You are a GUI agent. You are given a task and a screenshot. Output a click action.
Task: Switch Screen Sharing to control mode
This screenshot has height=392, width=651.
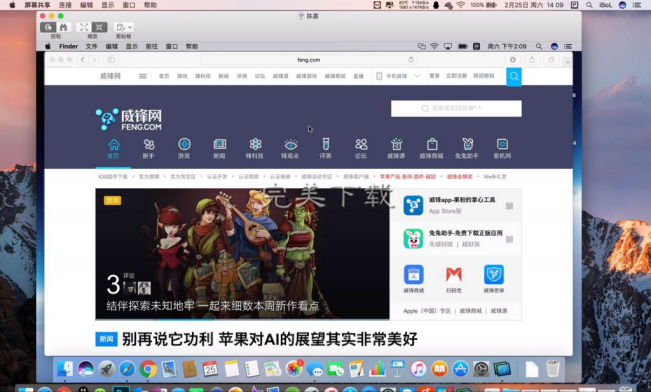[x=48, y=27]
